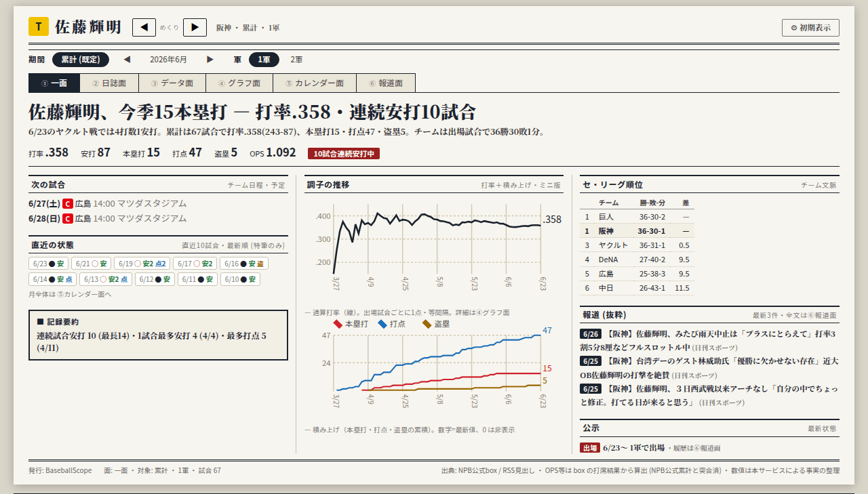Screen dimensions: 868x494
Task: Click the 積み上げ cumulative chart
Action: 434,369
